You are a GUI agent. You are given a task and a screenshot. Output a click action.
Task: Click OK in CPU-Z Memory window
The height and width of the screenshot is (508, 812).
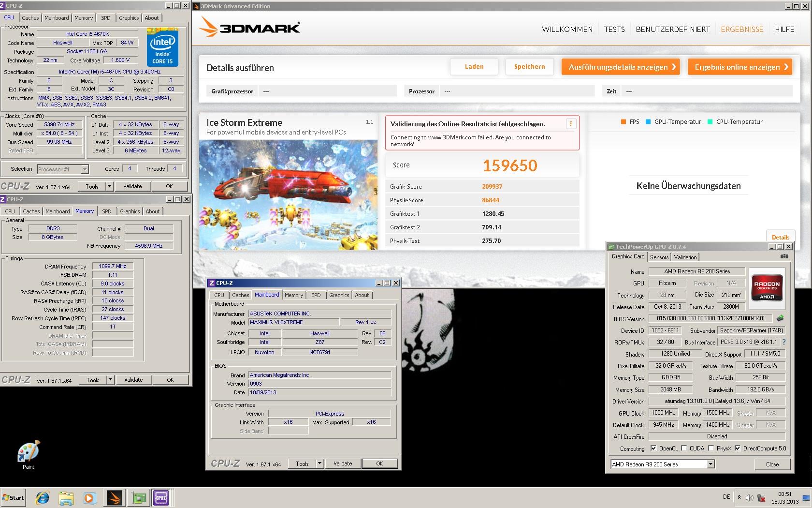click(170, 380)
